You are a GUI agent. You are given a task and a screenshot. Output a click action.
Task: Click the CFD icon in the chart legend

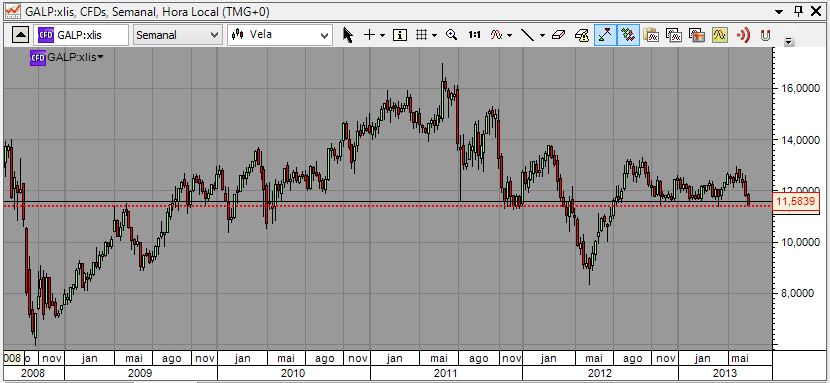pos(38,57)
